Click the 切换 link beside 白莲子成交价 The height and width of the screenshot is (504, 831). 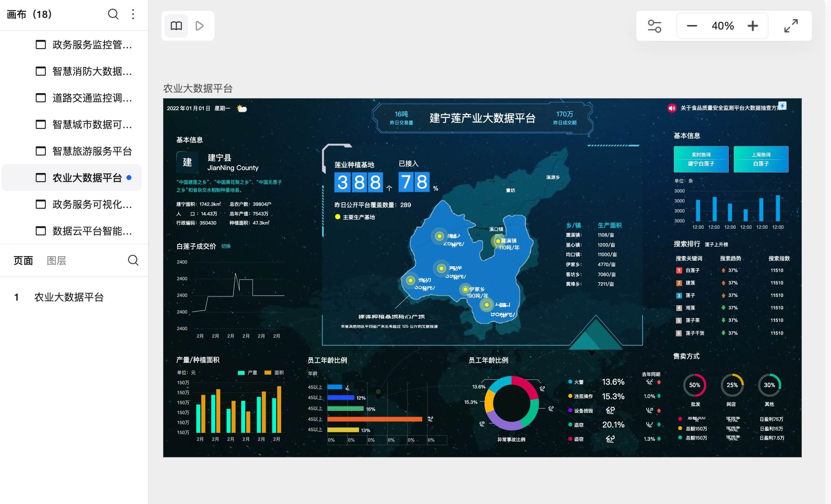[x=226, y=246]
